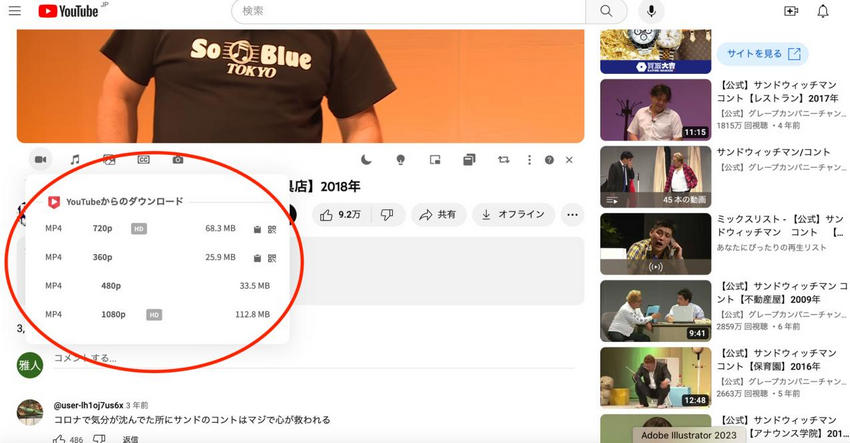Submit search with the magnifier button
850x443 pixels.
(x=606, y=11)
